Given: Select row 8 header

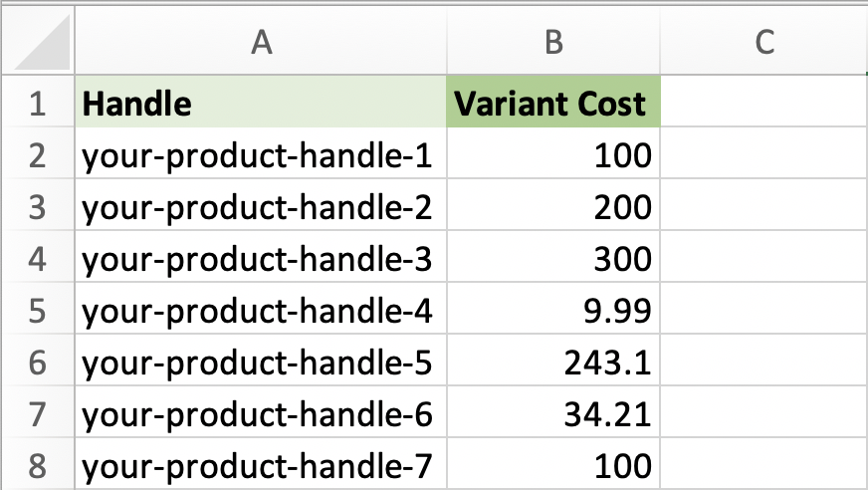Looking at the screenshot, I should [38, 464].
